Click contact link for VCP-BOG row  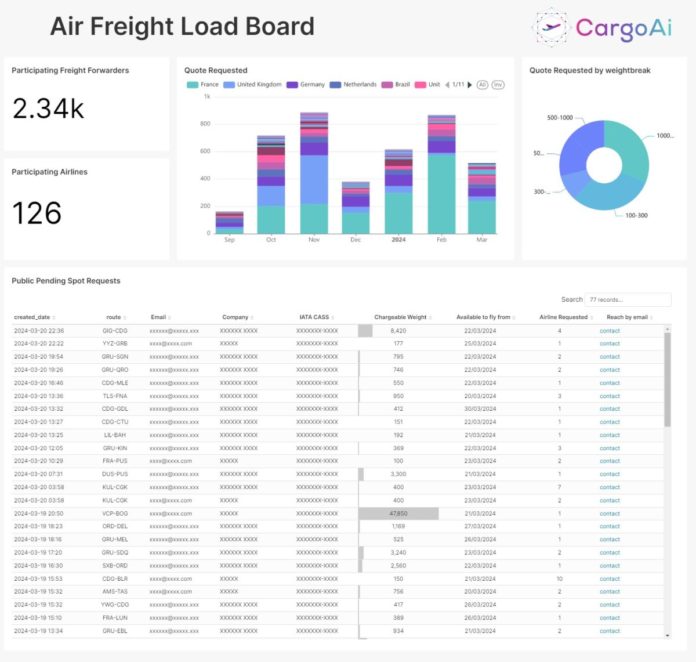[609, 513]
